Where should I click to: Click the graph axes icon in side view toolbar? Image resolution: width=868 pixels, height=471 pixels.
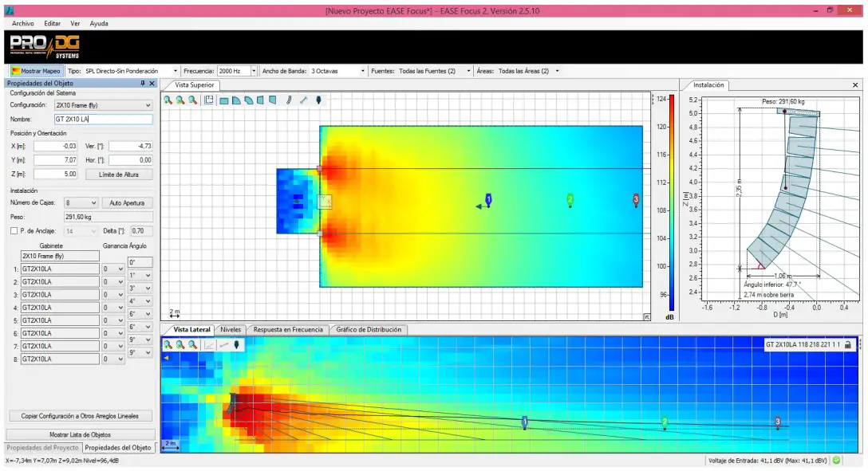click(x=209, y=344)
